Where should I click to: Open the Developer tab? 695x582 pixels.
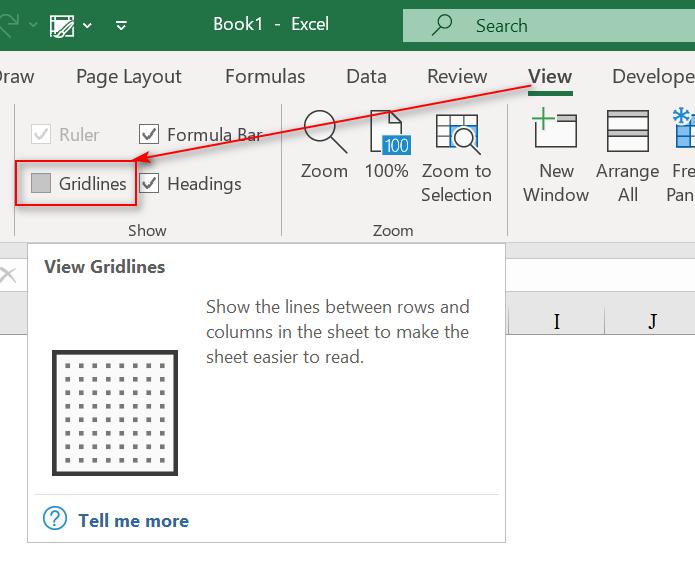653,76
